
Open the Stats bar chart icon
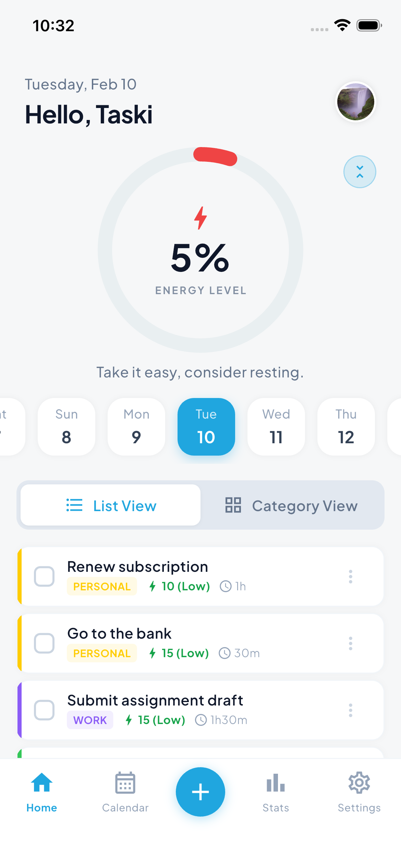click(x=276, y=783)
